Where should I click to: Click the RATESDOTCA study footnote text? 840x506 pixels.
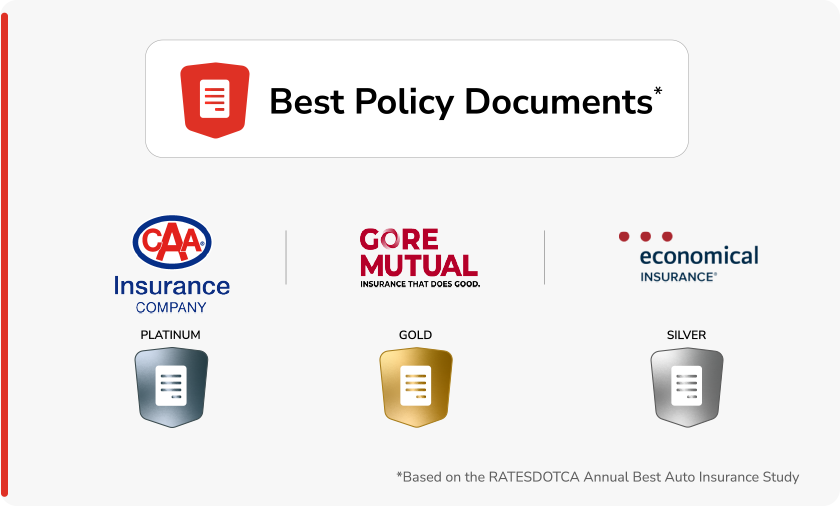[x=598, y=477]
